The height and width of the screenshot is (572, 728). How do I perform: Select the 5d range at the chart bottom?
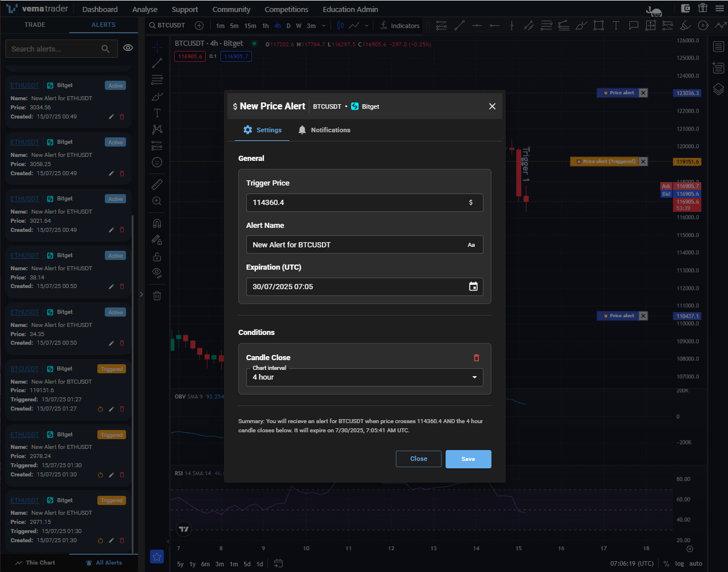pyautogui.click(x=247, y=564)
